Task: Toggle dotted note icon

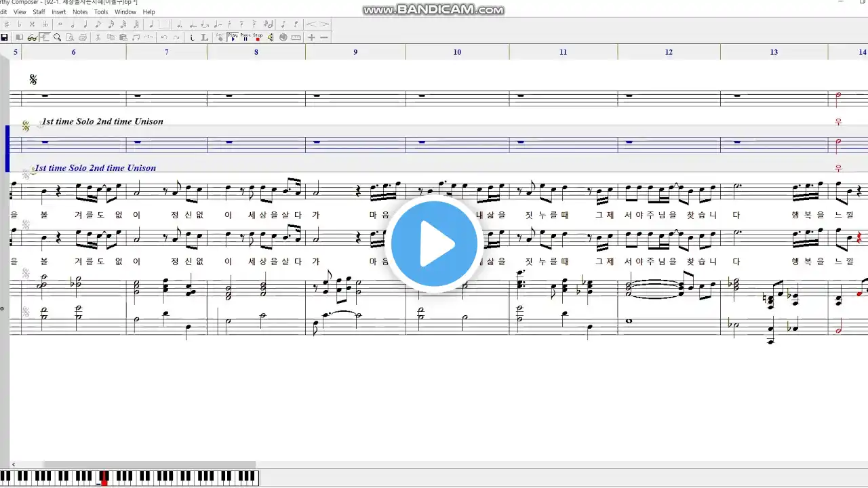Action: coord(180,24)
